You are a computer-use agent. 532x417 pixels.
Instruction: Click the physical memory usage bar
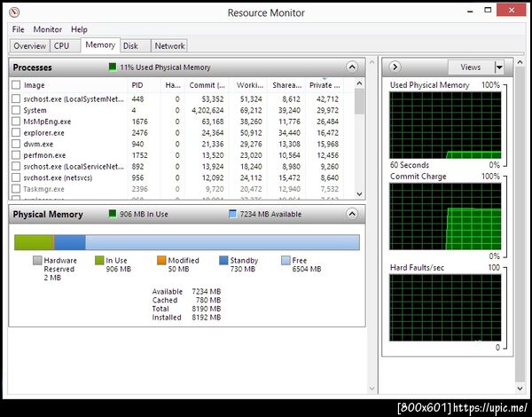(x=187, y=242)
